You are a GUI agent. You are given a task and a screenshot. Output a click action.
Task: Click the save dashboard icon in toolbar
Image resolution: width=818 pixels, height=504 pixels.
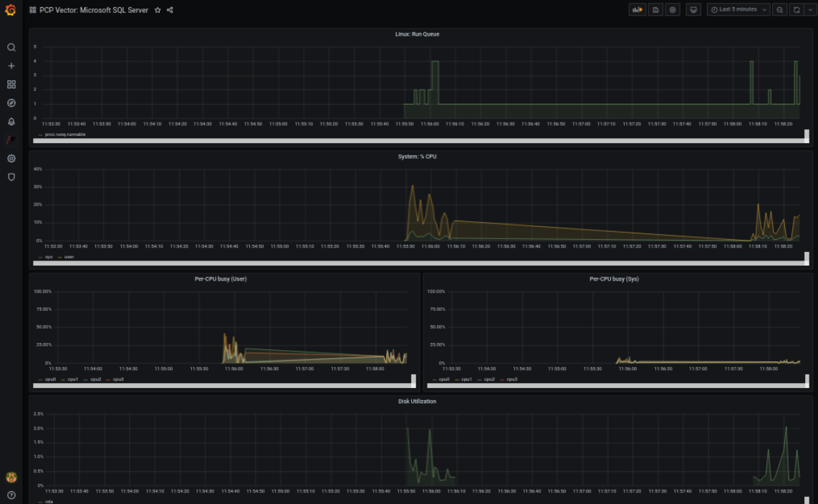tap(655, 9)
